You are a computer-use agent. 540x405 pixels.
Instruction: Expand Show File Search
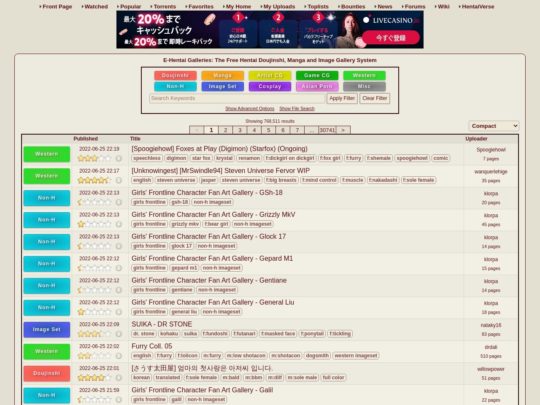tap(297, 108)
